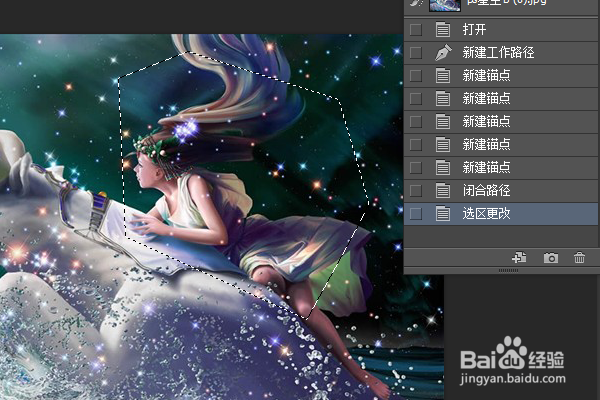Click the snapshot thumbnail at top of history panel
Viewport: 600px width, 400px height.
click(x=445, y=5)
